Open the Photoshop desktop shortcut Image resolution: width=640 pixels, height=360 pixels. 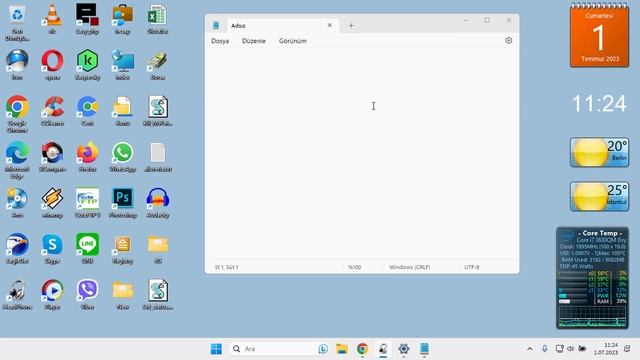tap(122, 203)
